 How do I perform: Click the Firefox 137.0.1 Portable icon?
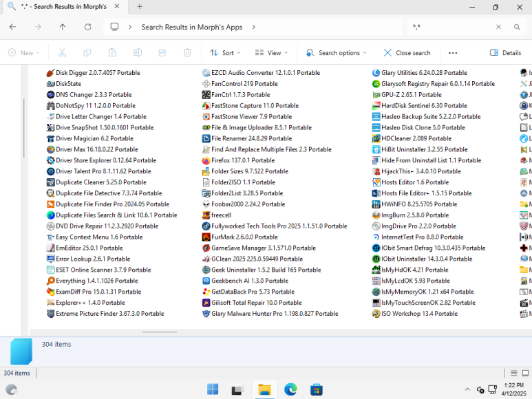[x=206, y=160]
